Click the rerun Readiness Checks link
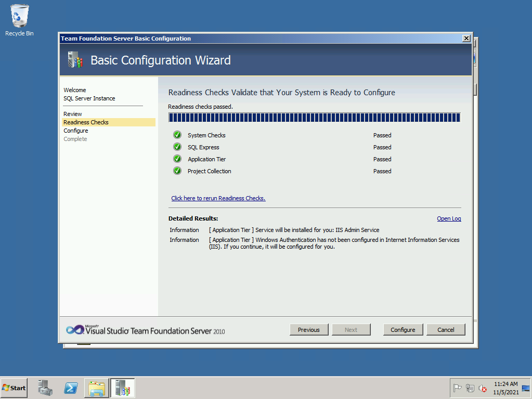 point(218,198)
